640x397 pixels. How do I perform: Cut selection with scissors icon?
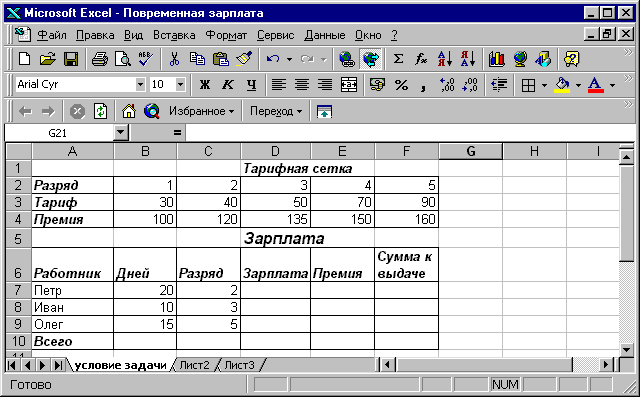(x=174, y=59)
